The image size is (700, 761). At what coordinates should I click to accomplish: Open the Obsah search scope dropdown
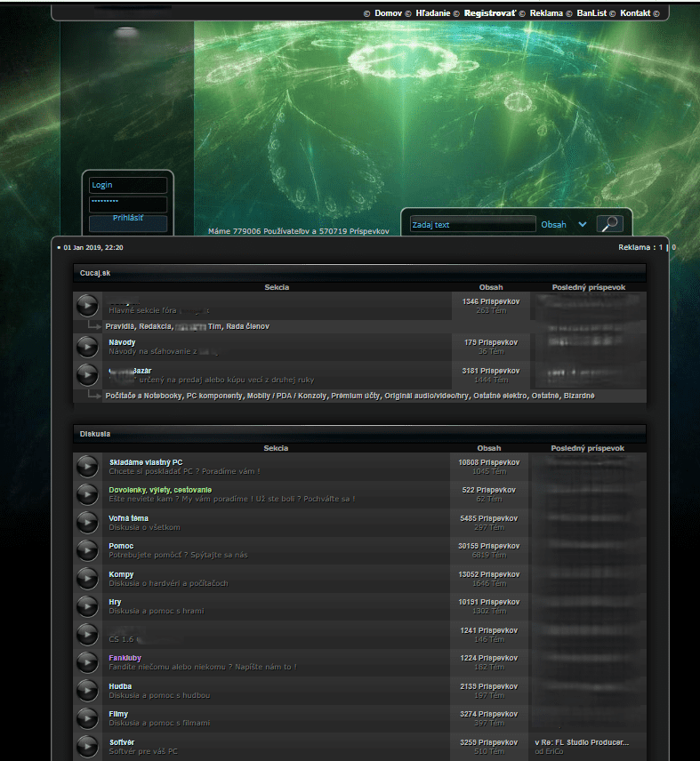tap(564, 225)
